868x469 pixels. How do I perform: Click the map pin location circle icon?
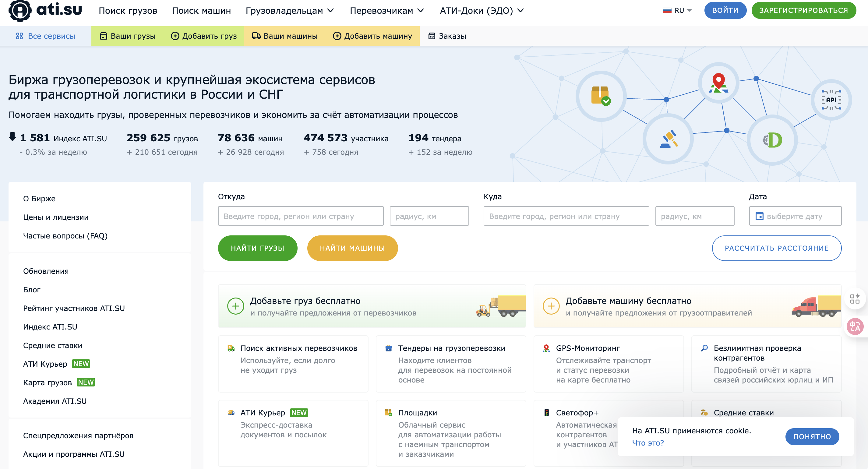point(718,83)
